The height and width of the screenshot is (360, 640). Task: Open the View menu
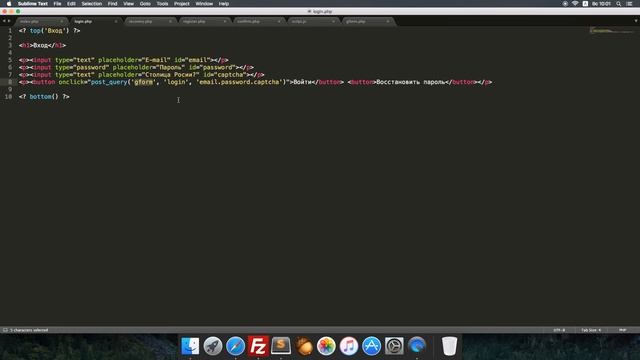(x=129, y=4)
